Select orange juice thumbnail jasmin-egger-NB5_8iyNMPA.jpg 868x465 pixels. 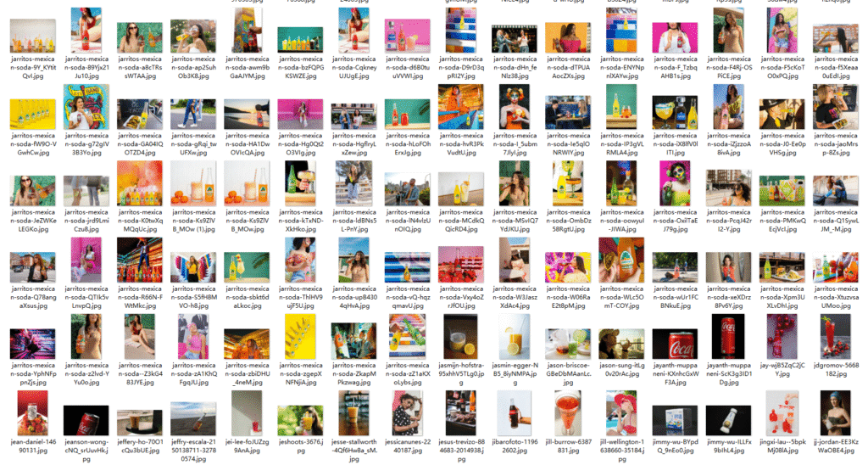click(x=515, y=336)
